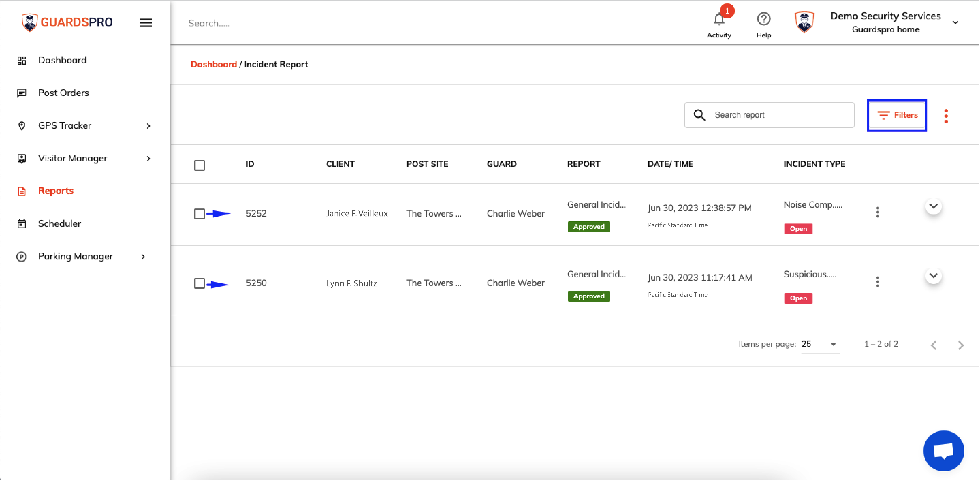Click the ID column header
Viewport: 980px width, 480px height.
[x=250, y=164]
